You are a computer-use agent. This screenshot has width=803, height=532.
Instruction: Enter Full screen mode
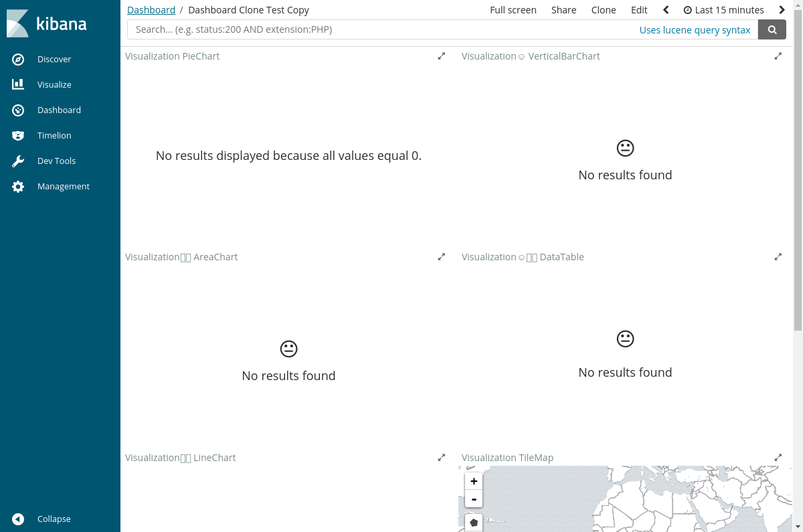click(513, 10)
